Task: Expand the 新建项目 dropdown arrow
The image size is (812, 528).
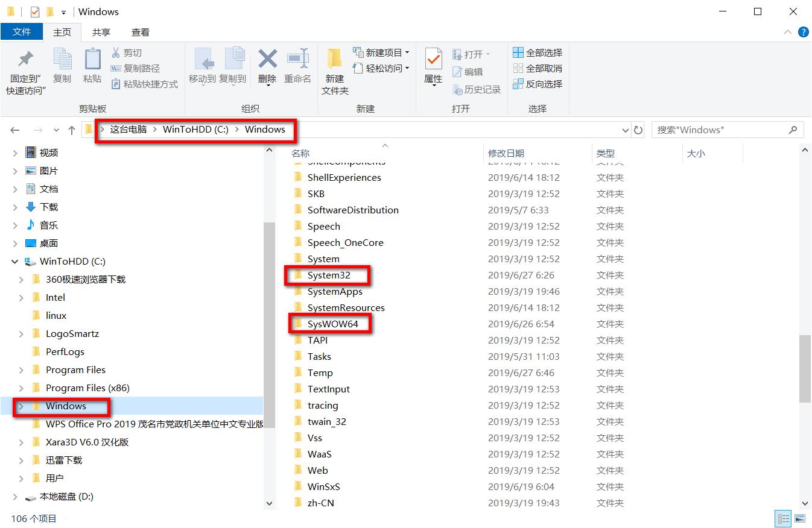Action: [x=407, y=52]
